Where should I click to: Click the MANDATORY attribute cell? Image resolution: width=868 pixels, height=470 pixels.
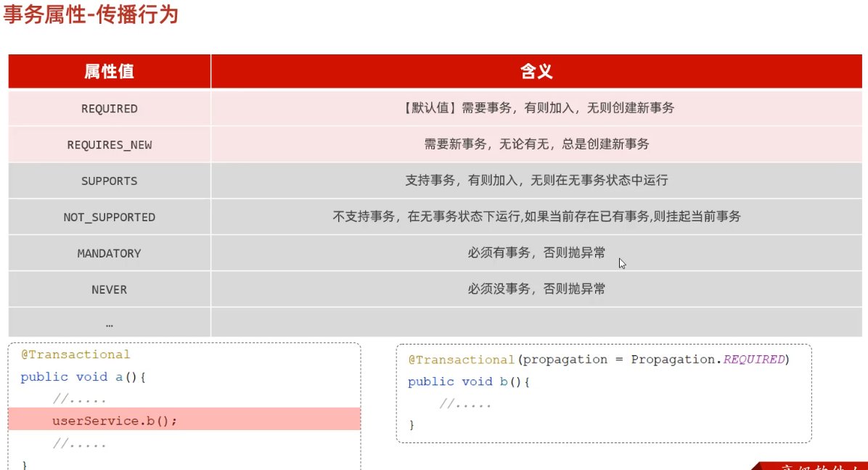pos(109,254)
